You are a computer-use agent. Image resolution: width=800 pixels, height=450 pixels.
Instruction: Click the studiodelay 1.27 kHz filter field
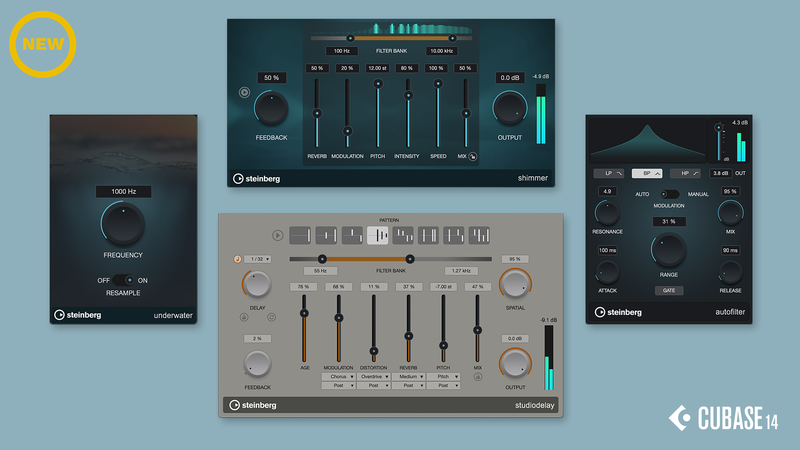pos(461,271)
